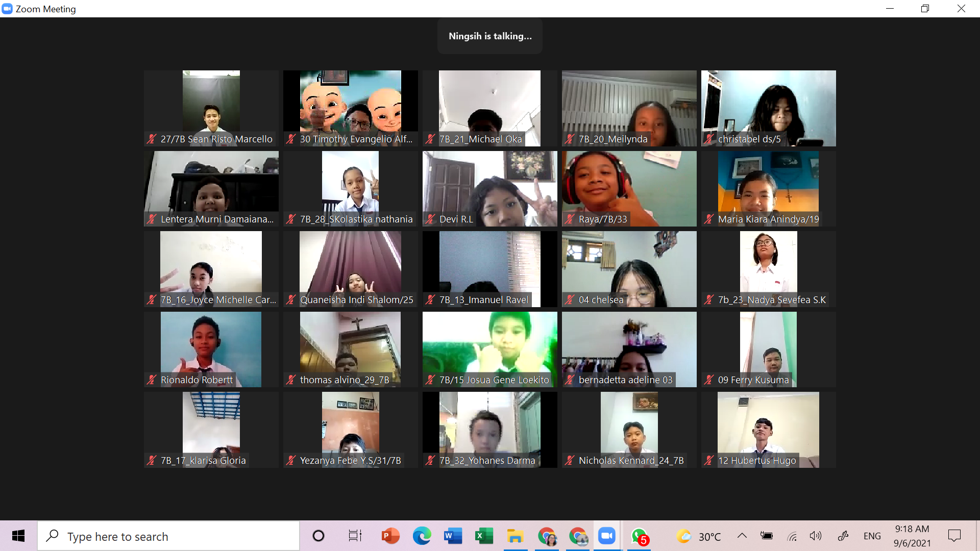Open the Wi-Fi network tray icon
The height and width of the screenshot is (551, 980).
pos(792,536)
